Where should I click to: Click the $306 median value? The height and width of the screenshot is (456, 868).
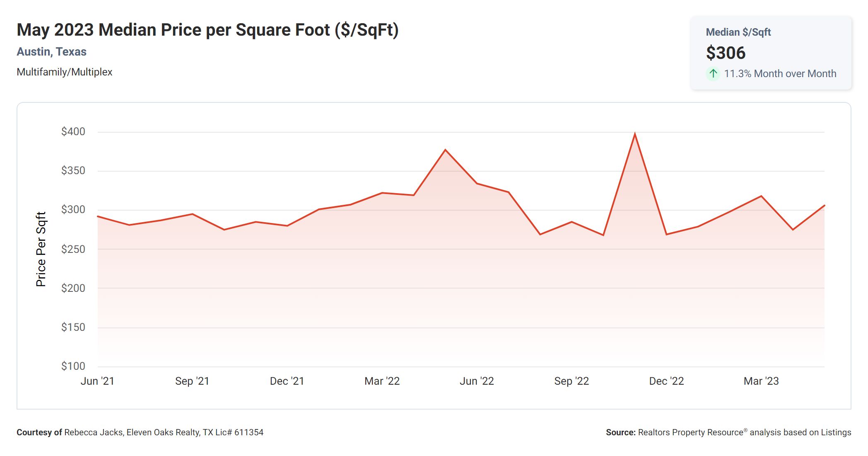pyautogui.click(x=726, y=53)
